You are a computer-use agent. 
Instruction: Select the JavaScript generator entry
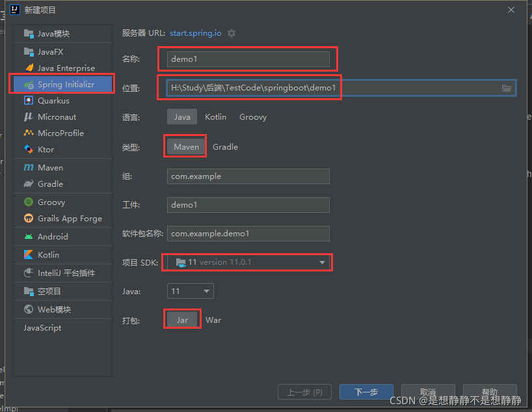(x=42, y=328)
